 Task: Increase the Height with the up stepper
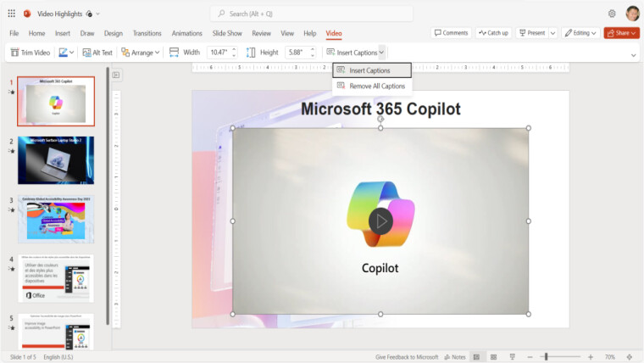coord(313,49)
